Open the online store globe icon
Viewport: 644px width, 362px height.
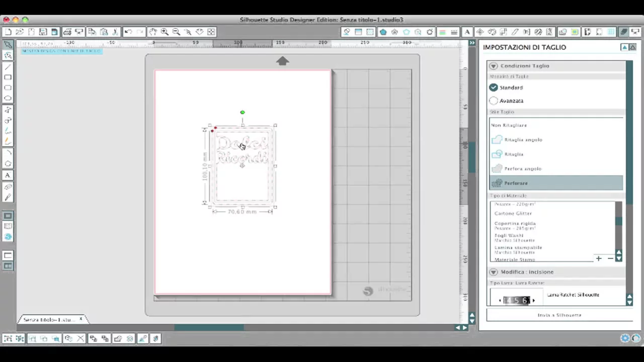click(8, 237)
